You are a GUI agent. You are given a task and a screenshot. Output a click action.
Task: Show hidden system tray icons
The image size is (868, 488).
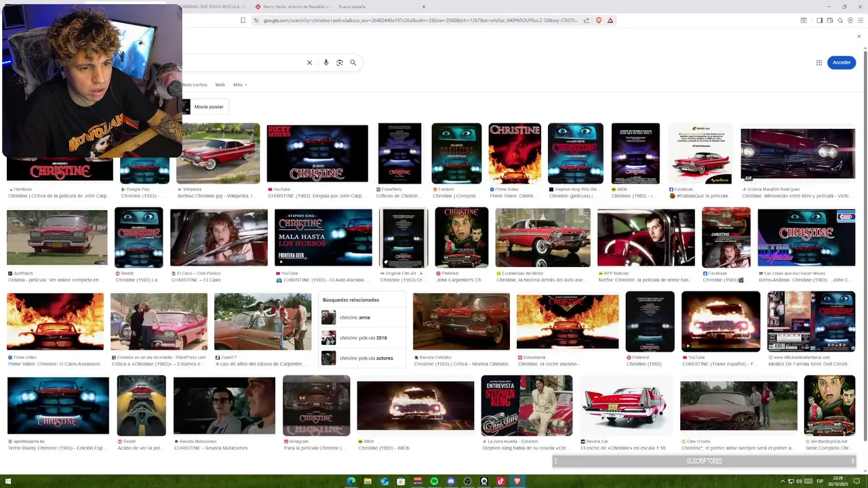coord(783,481)
